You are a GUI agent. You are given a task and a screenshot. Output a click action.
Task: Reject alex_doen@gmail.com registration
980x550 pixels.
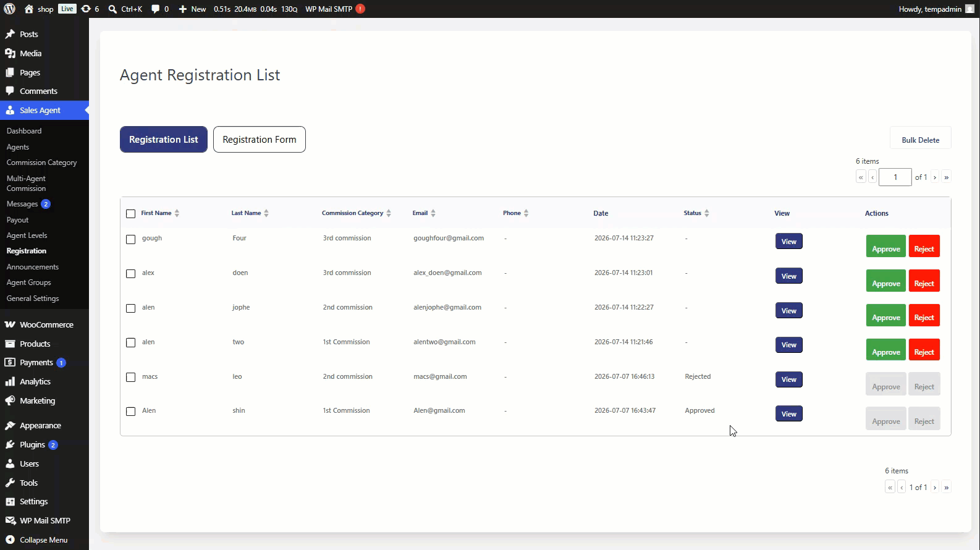click(924, 281)
